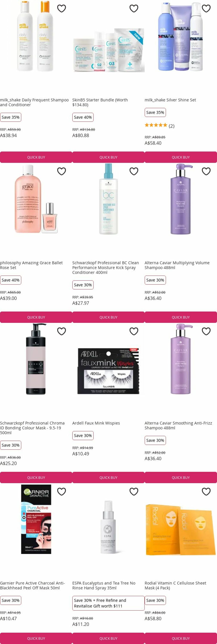View the two-review star rating for Silver Shine Set
Viewport: 217px width, 644px height.
[159, 126]
